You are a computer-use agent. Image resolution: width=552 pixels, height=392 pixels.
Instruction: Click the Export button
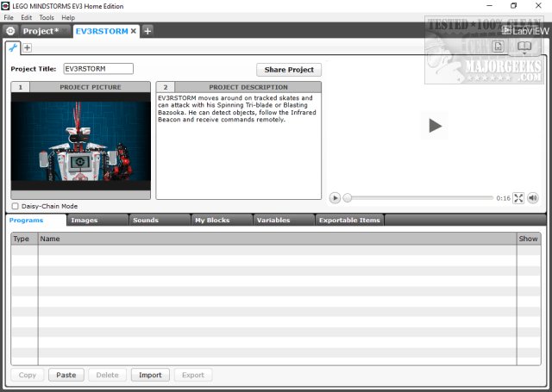tap(193, 375)
